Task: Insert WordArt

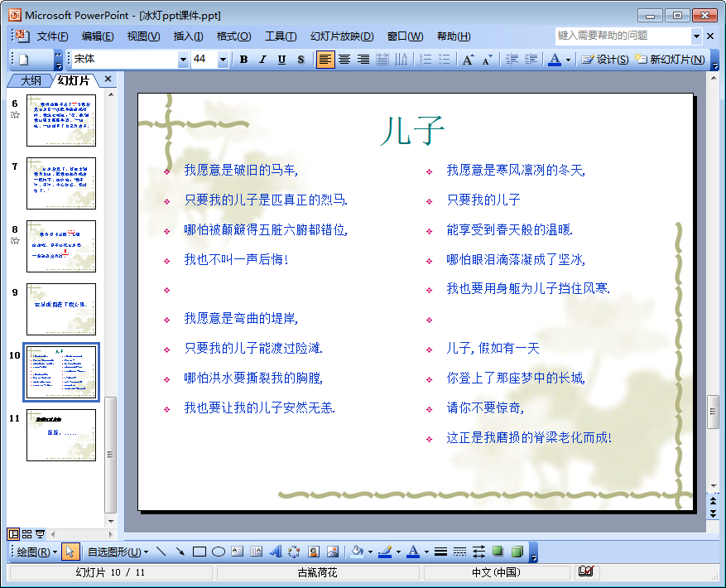Action: [x=276, y=552]
